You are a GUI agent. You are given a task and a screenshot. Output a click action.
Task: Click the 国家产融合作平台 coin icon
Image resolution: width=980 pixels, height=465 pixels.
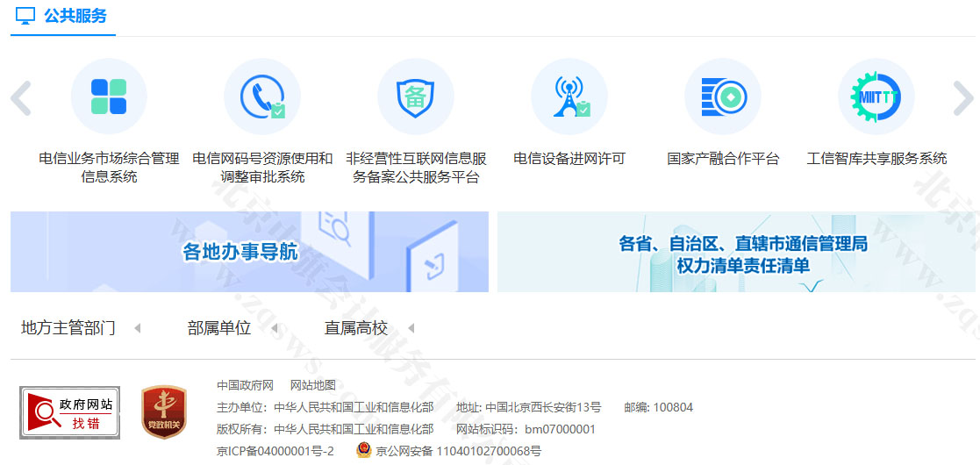(x=723, y=97)
